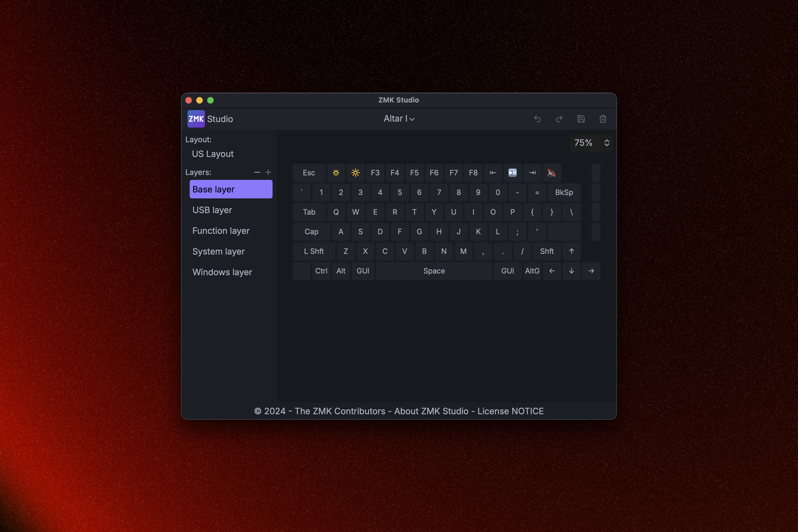Screen dimensions: 798x532
Task: Switch to the Function layer
Action: click(x=221, y=231)
